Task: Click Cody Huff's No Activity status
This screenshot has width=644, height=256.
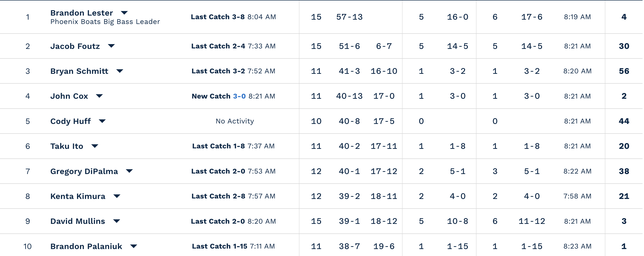Action: pyautogui.click(x=234, y=121)
